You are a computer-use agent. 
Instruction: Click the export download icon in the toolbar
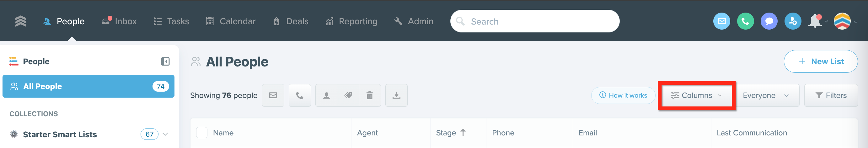coord(396,95)
